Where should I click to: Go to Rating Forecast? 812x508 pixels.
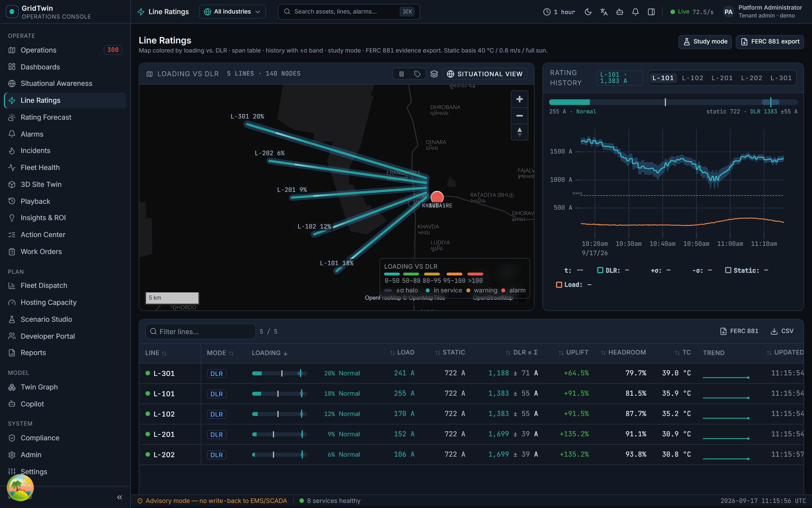[65, 117]
